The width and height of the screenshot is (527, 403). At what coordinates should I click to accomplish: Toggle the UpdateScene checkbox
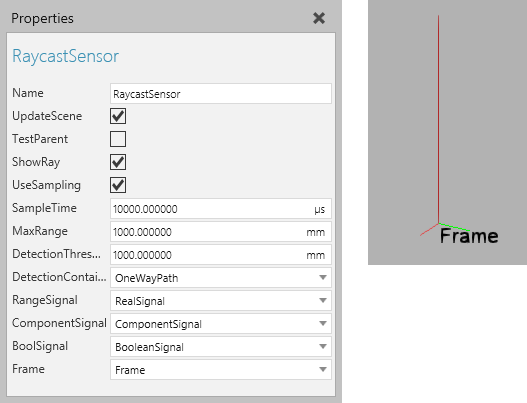point(118,116)
